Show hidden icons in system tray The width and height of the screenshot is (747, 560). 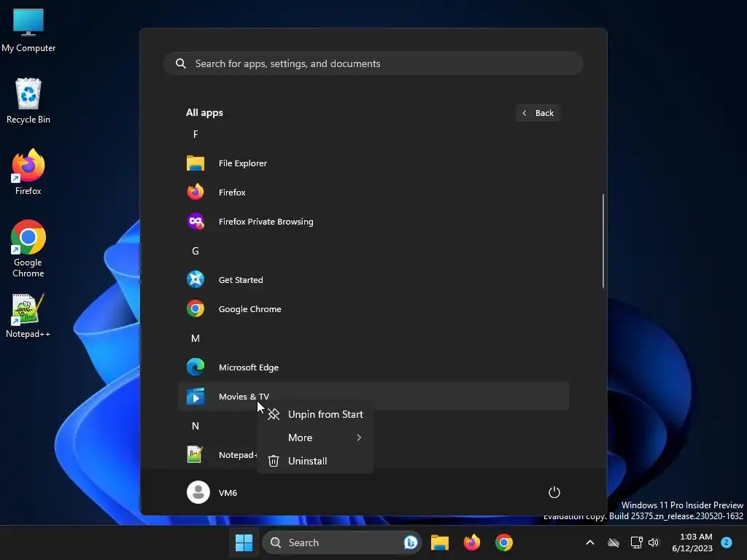(x=589, y=542)
